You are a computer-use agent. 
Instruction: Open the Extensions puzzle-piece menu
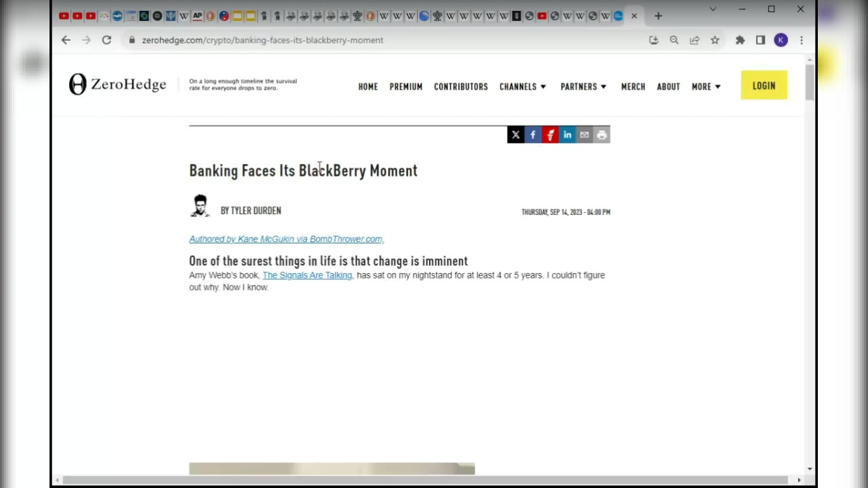(x=741, y=40)
